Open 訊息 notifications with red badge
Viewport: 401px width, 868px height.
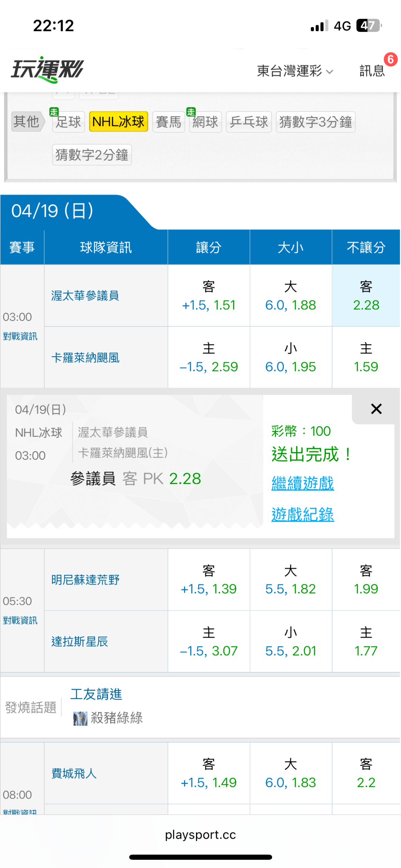[x=372, y=70]
